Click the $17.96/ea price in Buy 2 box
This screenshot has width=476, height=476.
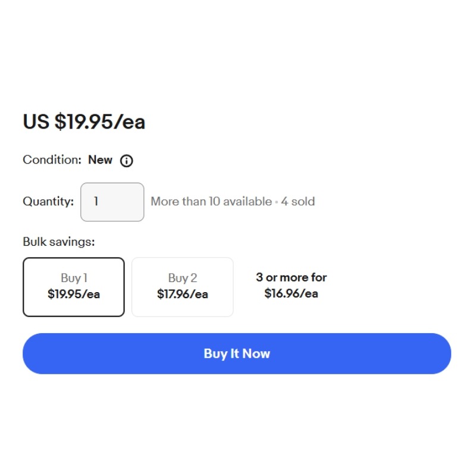[183, 294]
